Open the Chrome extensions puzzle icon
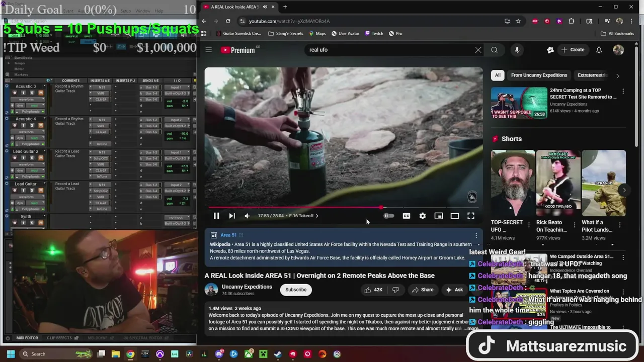The width and height of the screenshot is (644, 362). tap(571, 21)
